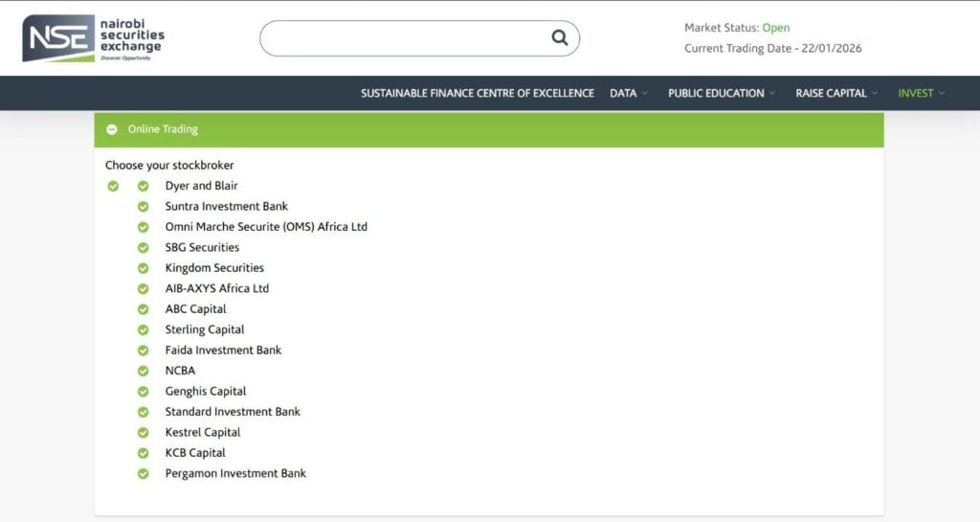Select Dyer and Blair stockbroker link
This screenshot has width=980, height=522.
(201, 186)
